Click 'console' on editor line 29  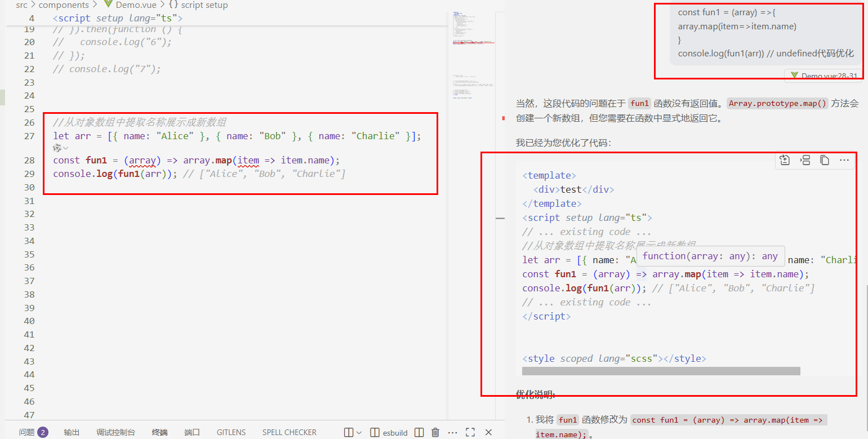pyautogui.click(x=72, y=174)
